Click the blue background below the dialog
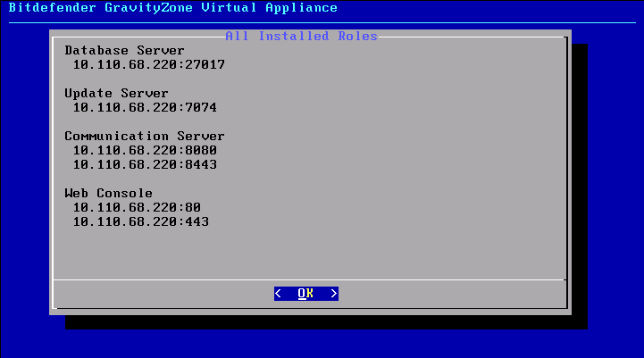Screen dimensions: 644x358 322,344
